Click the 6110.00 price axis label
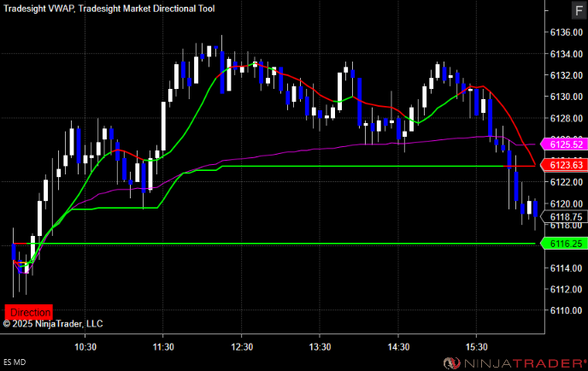588x371 pixels. coord(567,310)
